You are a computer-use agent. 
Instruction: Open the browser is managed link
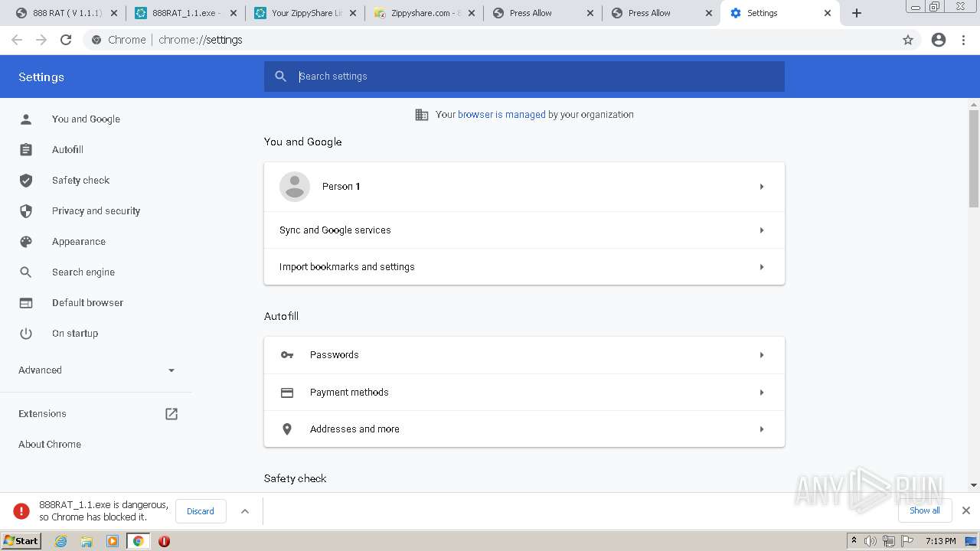pos(501,115)
